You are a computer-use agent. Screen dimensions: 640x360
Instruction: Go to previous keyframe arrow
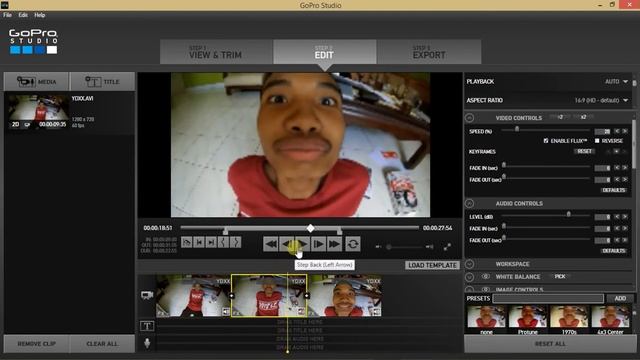(609, 151)
